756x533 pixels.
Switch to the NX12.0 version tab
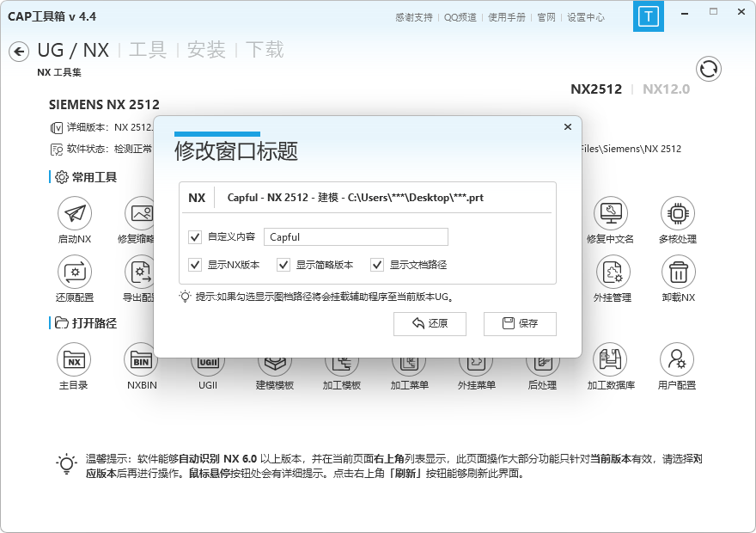666,89
